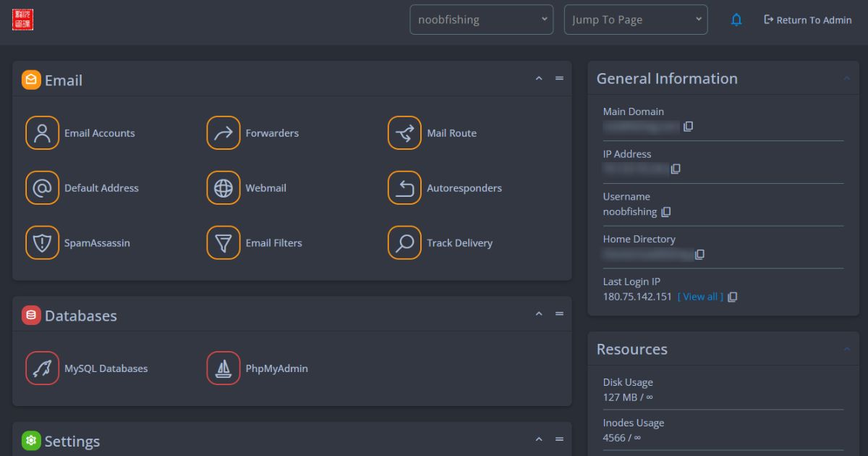Open the noobfishing user dropdown
The width and height of the screenshot is (868, 456).
(481, 20)
